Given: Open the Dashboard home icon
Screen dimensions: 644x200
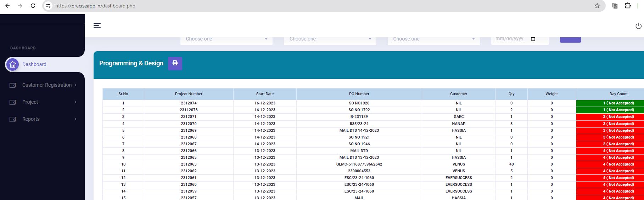Looking at the screenshot, I should tap(13, 64).
